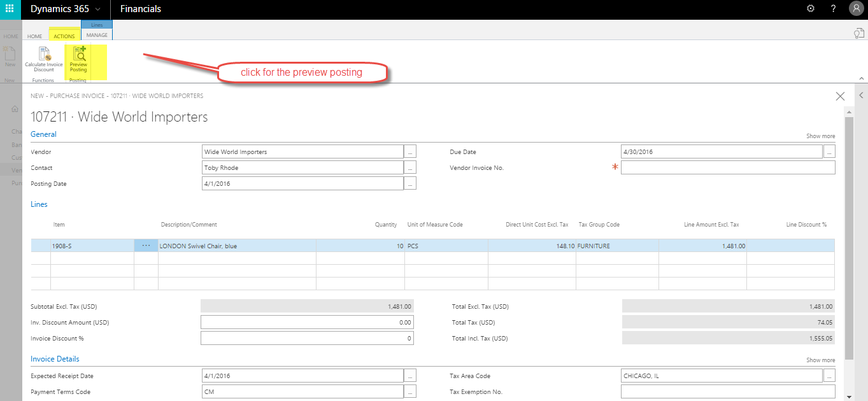Open the settings gear in the top bar
The height and width of the screenshot is (401, 868).
(x=810, y=8)
